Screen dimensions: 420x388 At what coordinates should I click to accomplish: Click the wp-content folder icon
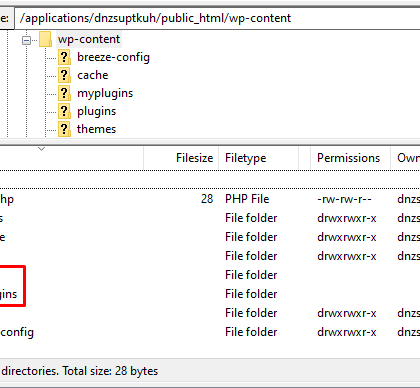click(45, 39)
